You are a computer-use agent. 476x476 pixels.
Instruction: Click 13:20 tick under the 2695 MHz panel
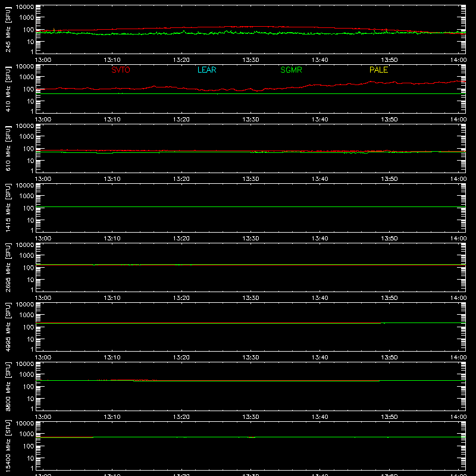point(181,298)
